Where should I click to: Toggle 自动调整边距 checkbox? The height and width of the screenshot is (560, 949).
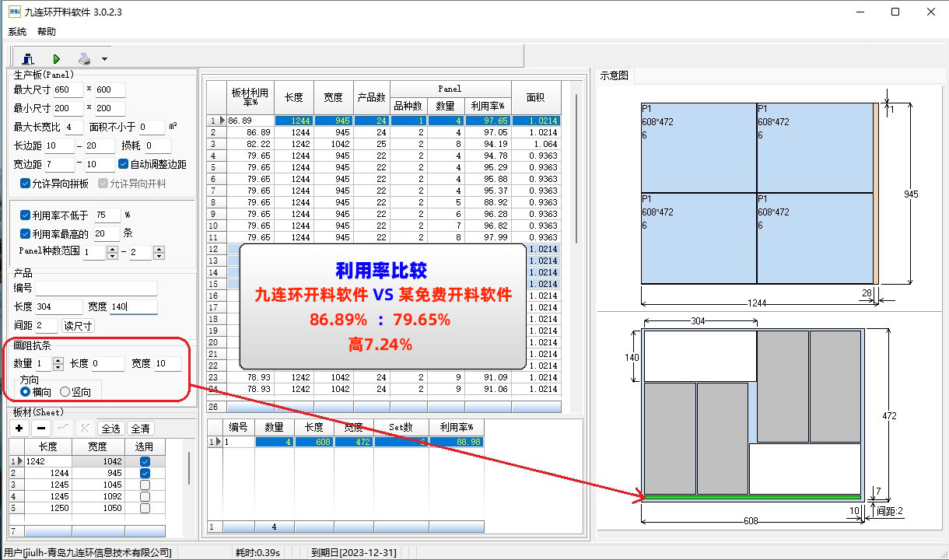[123, 164]
